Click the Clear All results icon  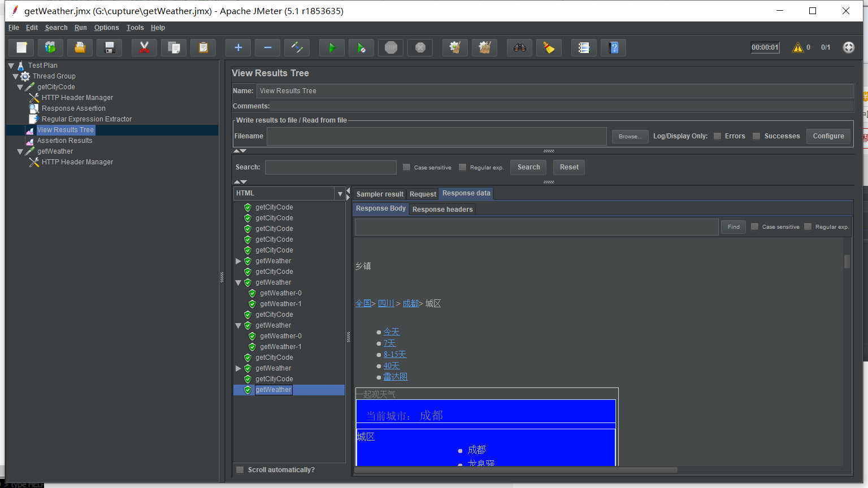pos(485,47)
